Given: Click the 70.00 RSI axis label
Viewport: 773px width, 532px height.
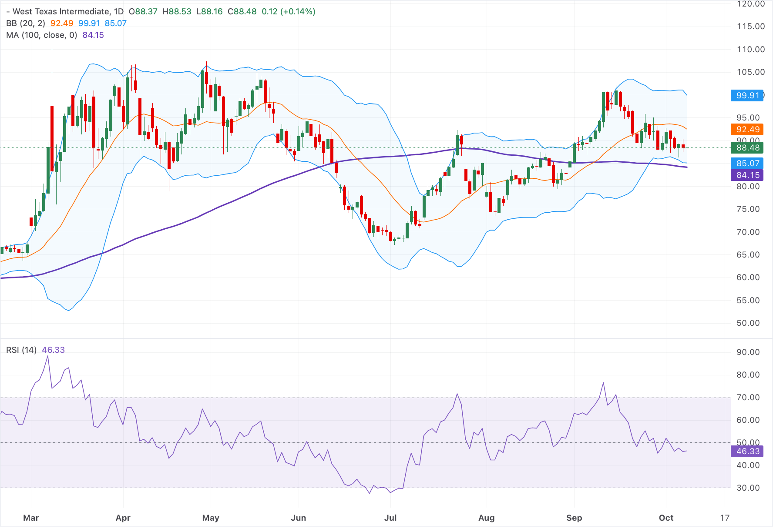Looking at the screenshot, I should (x=748, y=398).
